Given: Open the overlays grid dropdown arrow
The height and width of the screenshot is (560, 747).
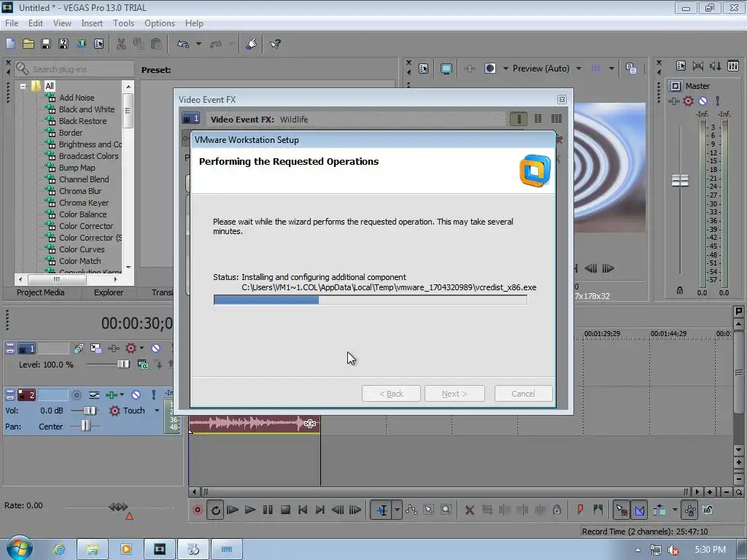Looking at the screenshot, I should point(611,69).
